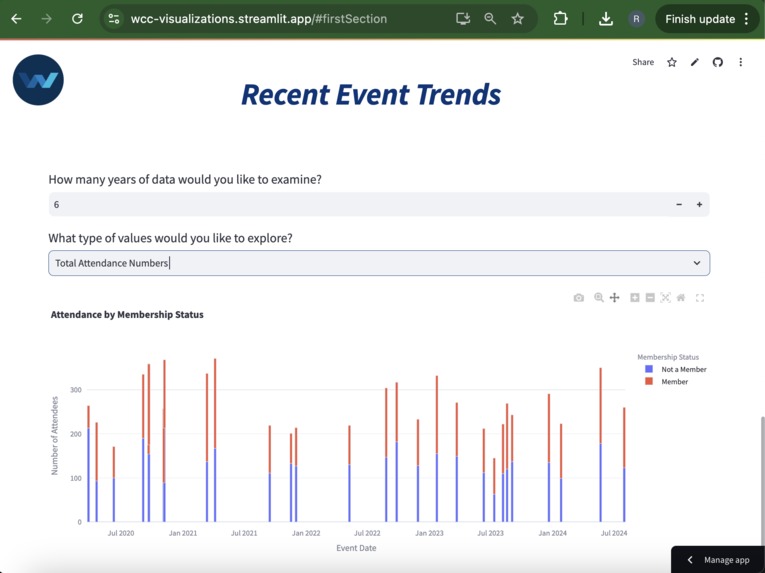Click the Jan 2024 axis label
This screenshot has width=765, height=573.
click(x=552, y=533)
